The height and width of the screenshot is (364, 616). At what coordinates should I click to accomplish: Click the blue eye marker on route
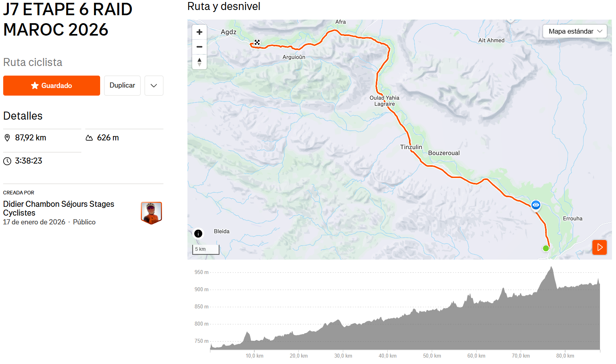[536, 205]
